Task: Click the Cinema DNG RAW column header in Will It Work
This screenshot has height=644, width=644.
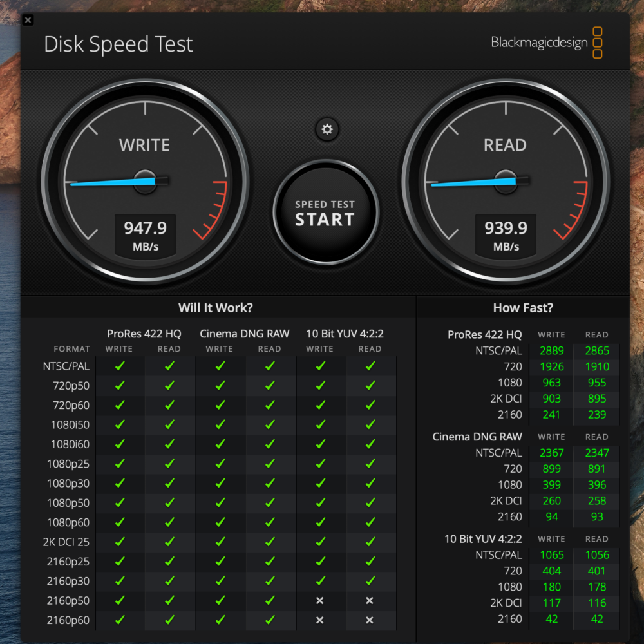Action: (244, 334)
